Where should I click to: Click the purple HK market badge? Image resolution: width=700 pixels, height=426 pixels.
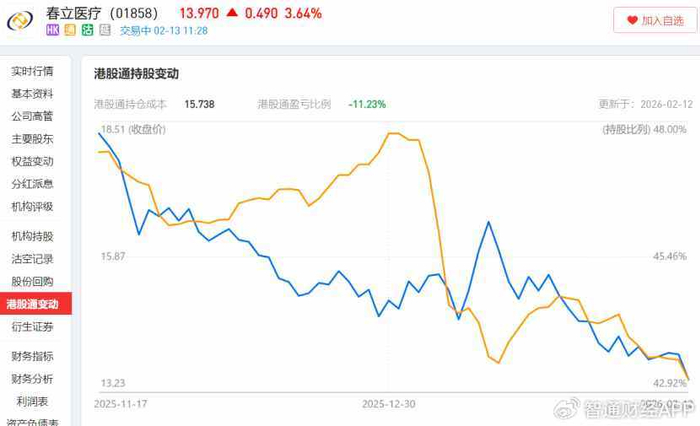[53, 31]
